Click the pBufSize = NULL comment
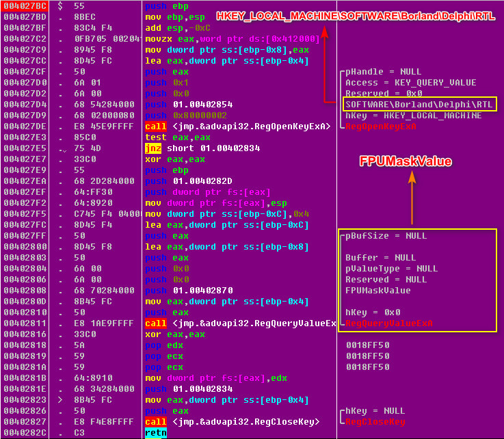Image resolution: width=504 pixels, height=439 pixels. pos(386,236)
